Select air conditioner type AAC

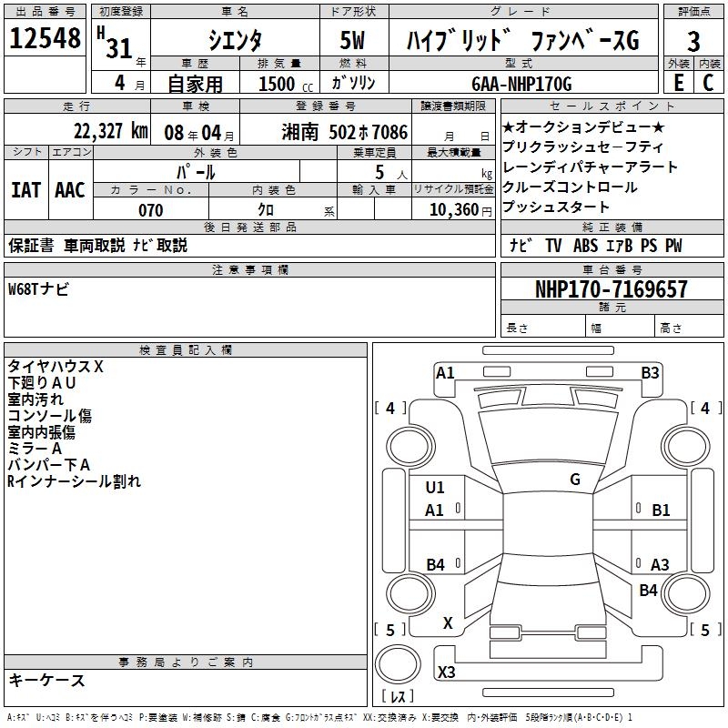pos(70,190)
